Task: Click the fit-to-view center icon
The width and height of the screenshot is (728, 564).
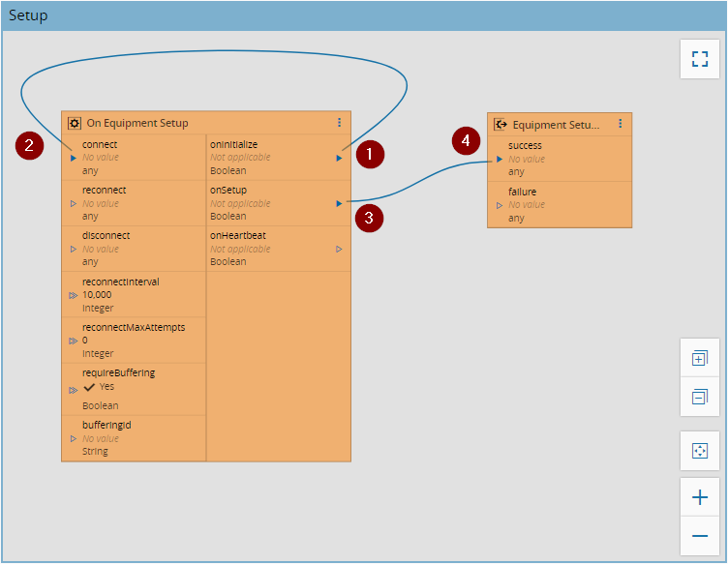Action: tap(700, 451)
